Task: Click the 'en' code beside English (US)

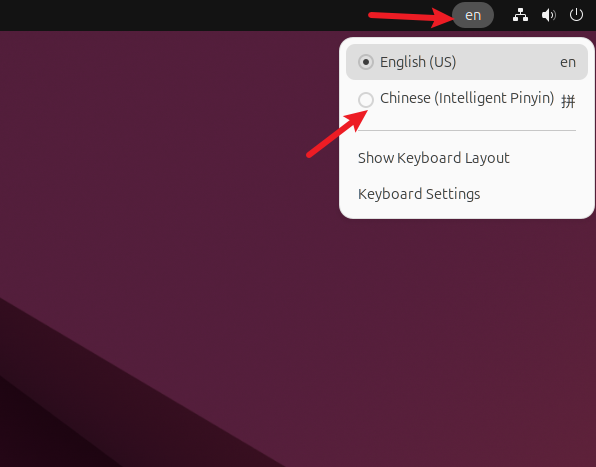Action: pyautogui.click(x=568, y=62)
